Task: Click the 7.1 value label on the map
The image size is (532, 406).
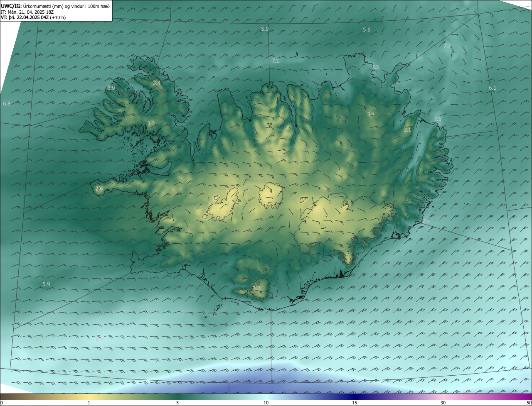Action: tap(276, 61)
